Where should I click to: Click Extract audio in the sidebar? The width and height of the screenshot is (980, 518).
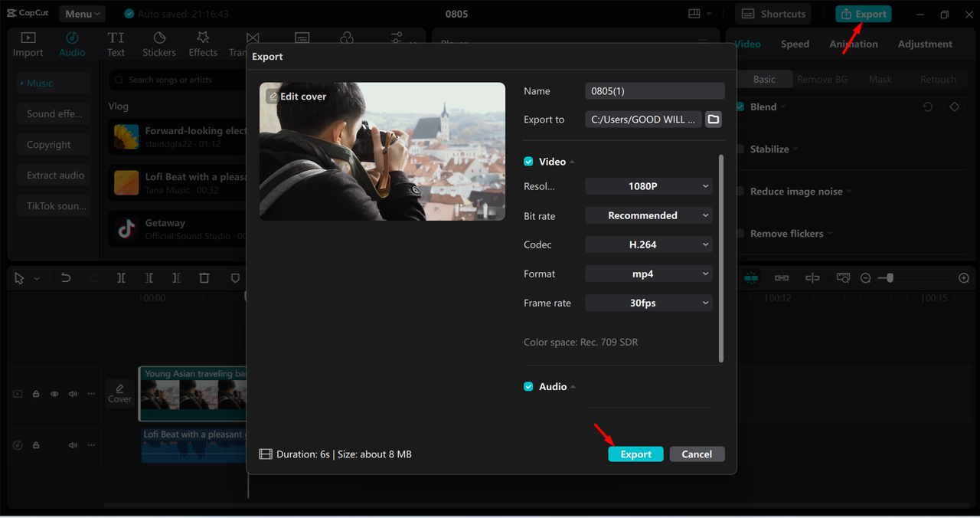click(x=54, y=175)
